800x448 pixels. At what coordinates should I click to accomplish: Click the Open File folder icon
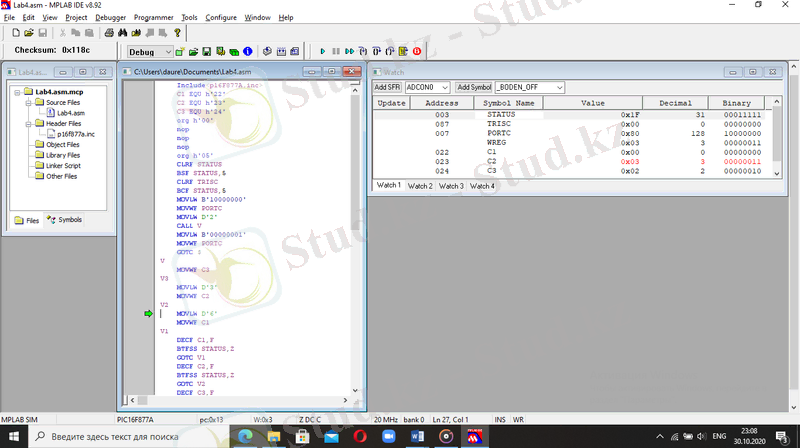(28, 32)
